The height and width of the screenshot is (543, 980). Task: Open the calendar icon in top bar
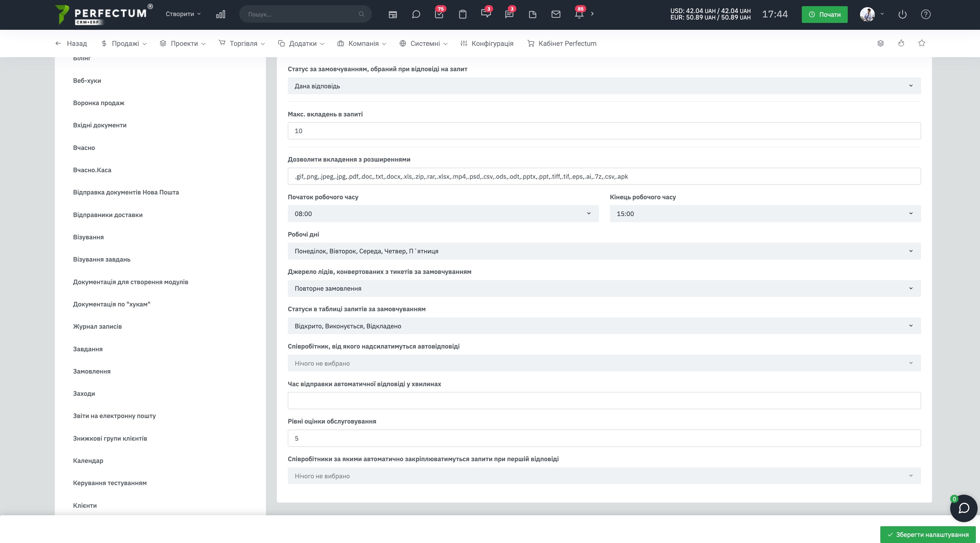pyautogui.click(x=393, y=14)
